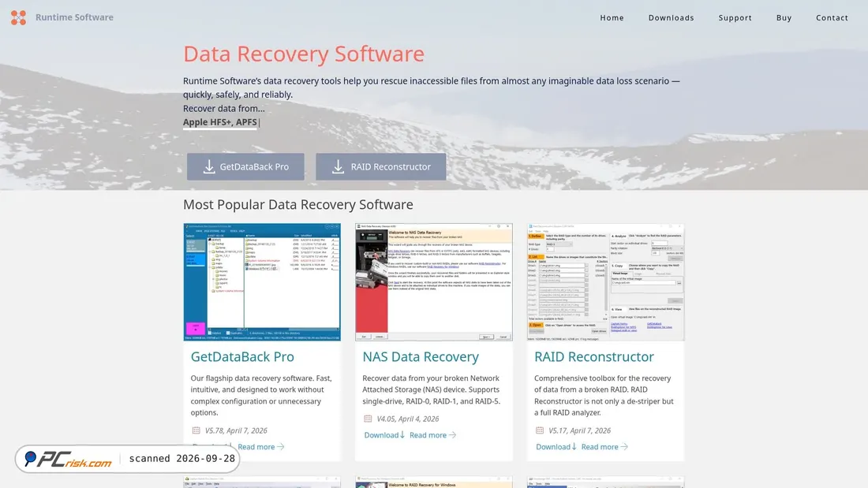Open the RAID Reconstructor card title
The height and width of the screenshot is (488, 868).
pyautogui.click(x=594, y=357)
